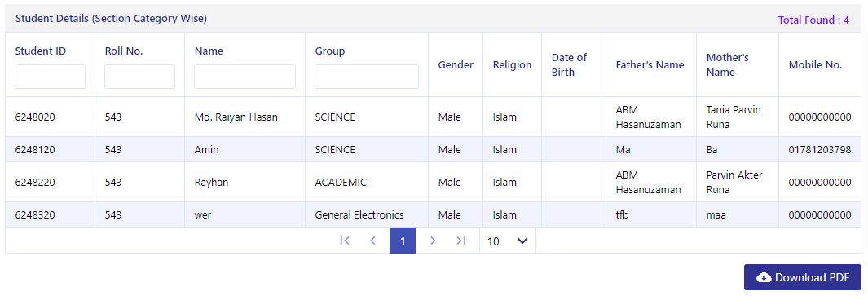Go to next page arrow

(x=433, y=241)
